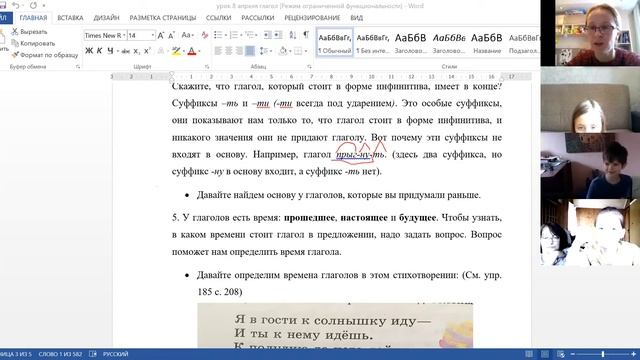Apply the Без интервала style

coord(373,42)
